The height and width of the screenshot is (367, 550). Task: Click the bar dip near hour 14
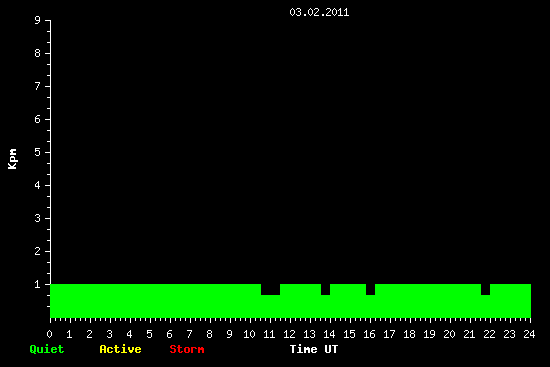pyautogui.click(x=326, y=289)
